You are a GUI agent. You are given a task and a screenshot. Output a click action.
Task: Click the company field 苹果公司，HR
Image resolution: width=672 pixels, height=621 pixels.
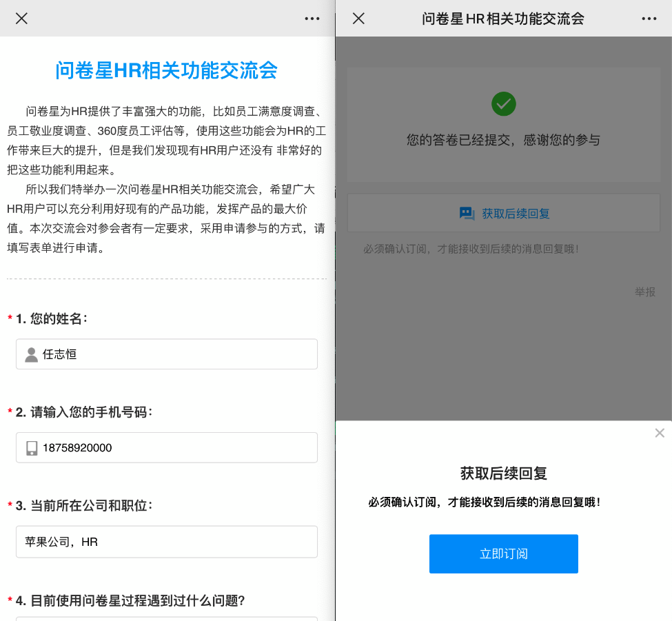(x=167, y=542)
